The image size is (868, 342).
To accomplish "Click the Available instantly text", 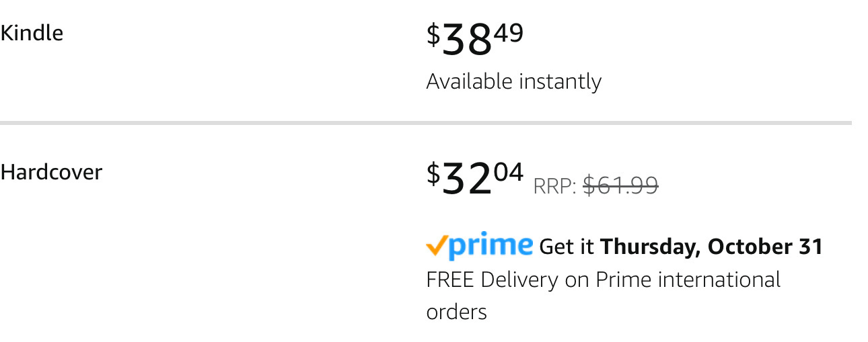I will pos(513,82).
